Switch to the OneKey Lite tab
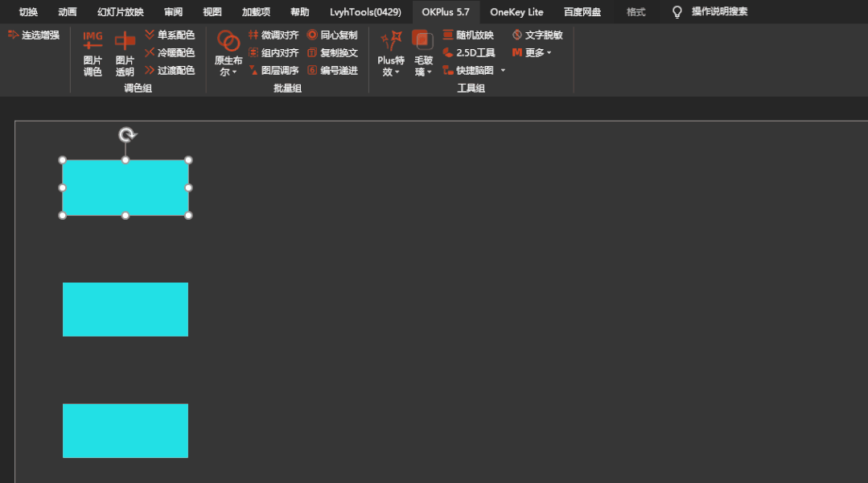868x483 pixels. coord(516,11)
